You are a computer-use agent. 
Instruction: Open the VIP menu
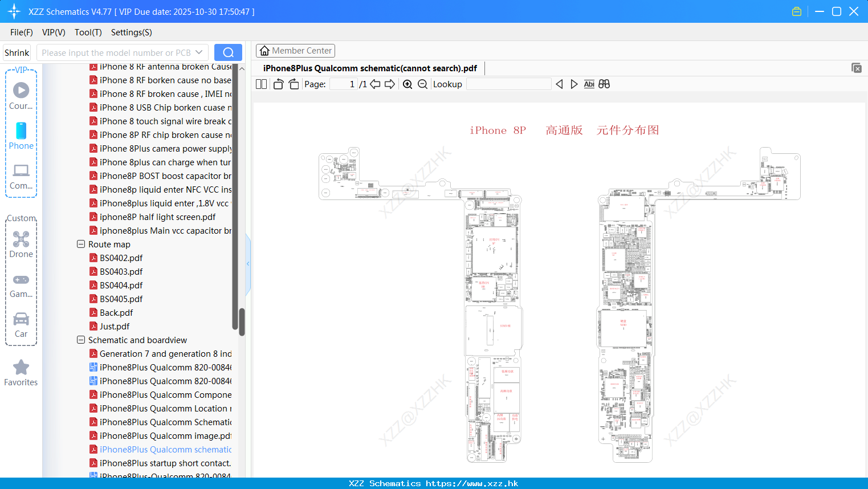pyautogui.click(x=54, y=32)
